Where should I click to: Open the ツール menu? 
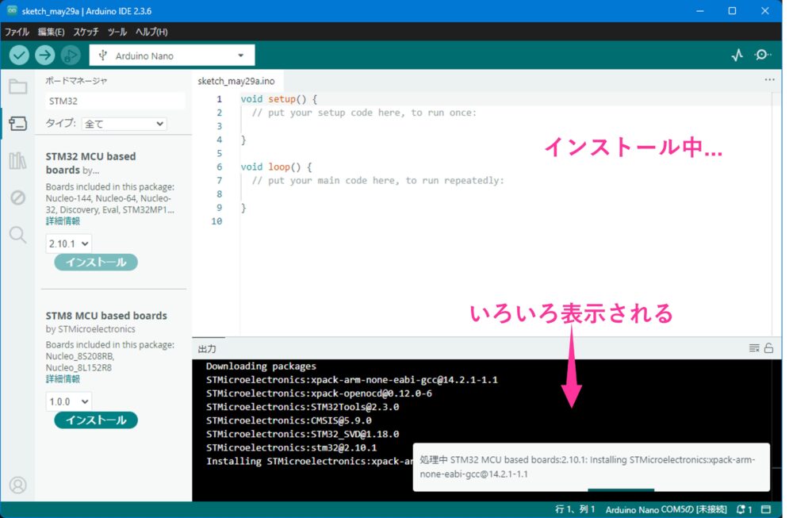(117, 32)
